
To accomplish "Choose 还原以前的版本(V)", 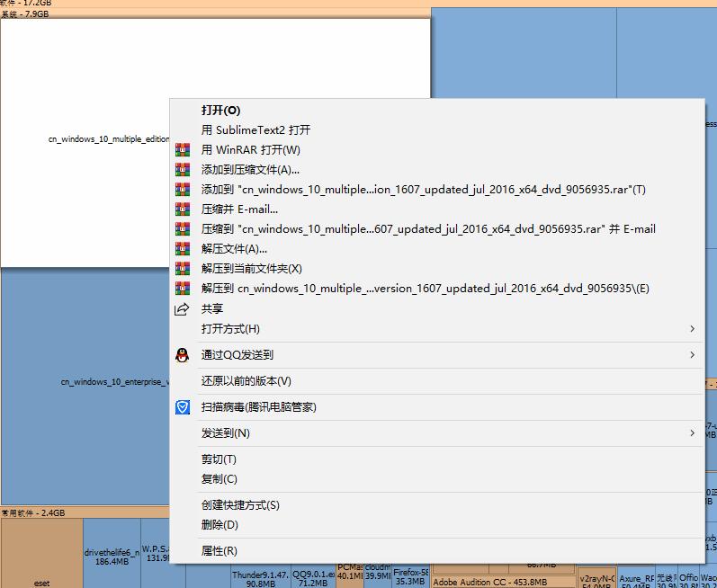I will click(436, 381).
